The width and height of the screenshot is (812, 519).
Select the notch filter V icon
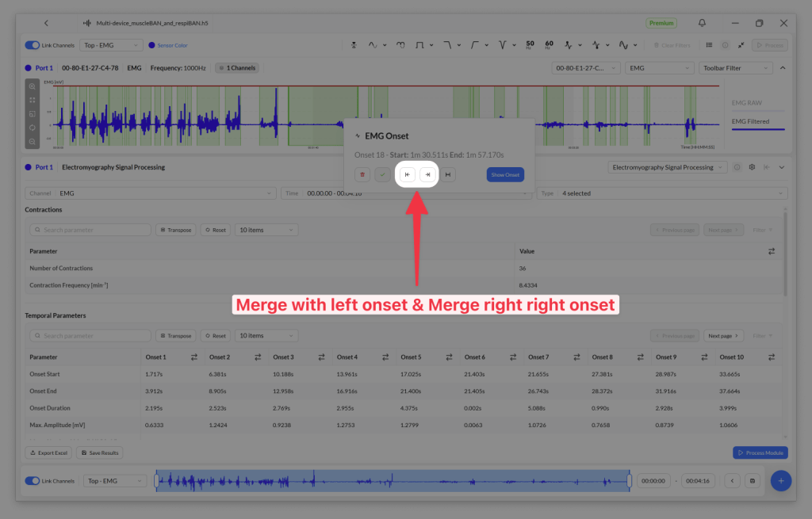coord(502,45)
